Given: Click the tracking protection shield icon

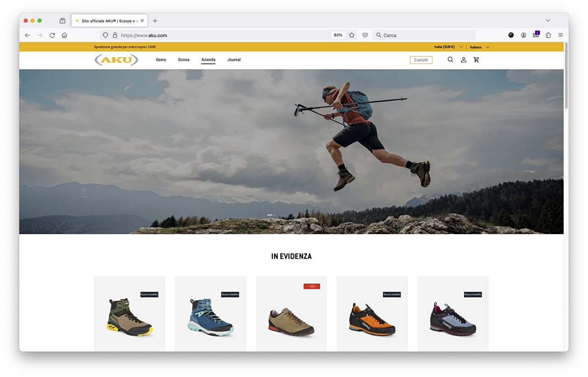Looking at the screenshot, I should (x=105, y=35).
